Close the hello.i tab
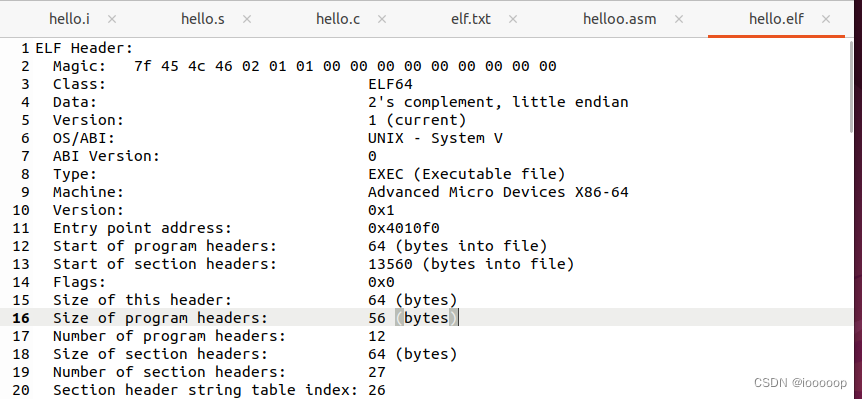This screenshot has height=399, width=862. point(112,19)
